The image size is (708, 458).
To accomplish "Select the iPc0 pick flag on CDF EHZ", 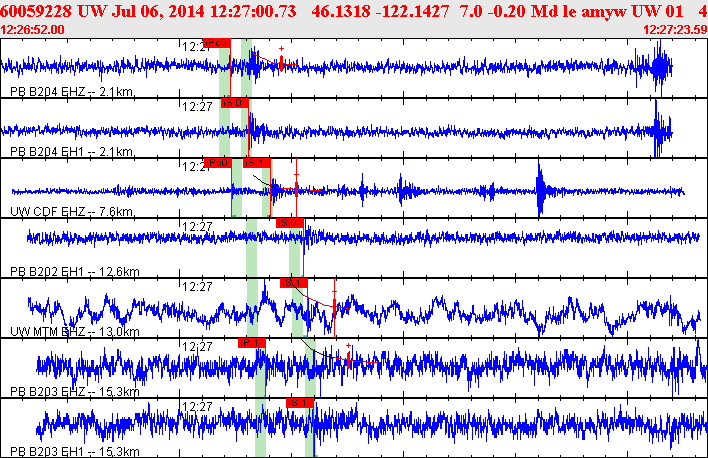I will coord(218,163).
